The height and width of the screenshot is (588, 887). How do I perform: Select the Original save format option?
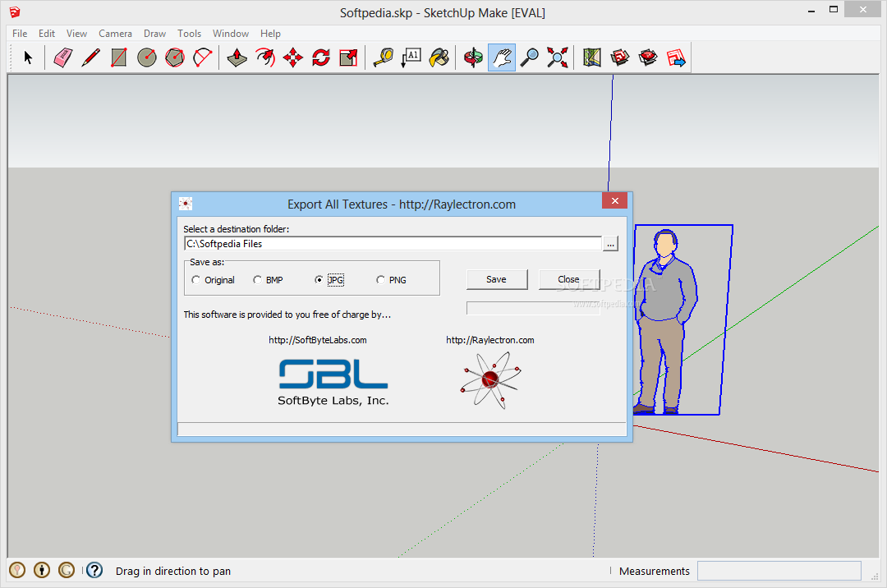coord(213,280)
